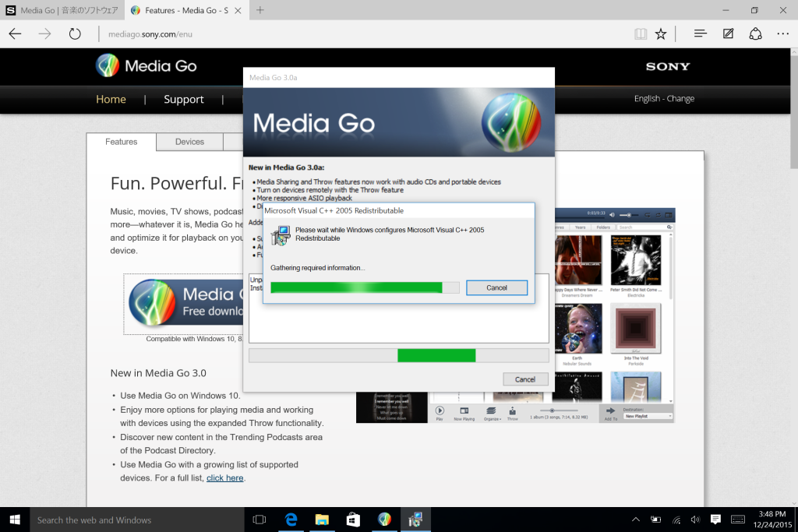Image resolution: width=798 pixels, height=532 pixels.
Task: Click the SONY logo in the header
Action: [x=668, y=67]
